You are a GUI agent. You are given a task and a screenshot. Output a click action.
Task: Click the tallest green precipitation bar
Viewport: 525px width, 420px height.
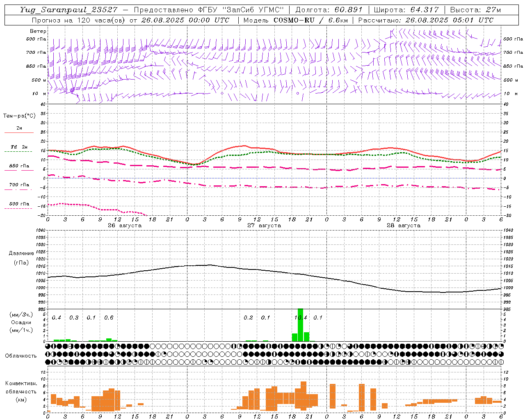(300, 325)
